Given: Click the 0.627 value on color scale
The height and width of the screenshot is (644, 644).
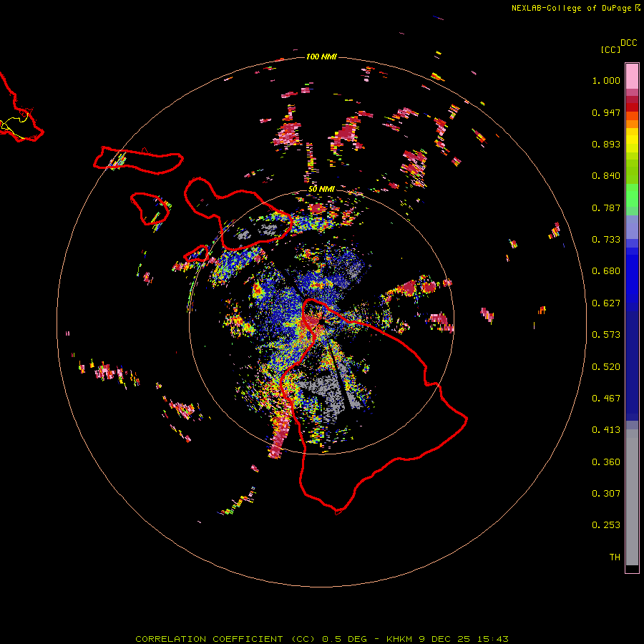Looking at the screenshot, I should coord(606,303).
